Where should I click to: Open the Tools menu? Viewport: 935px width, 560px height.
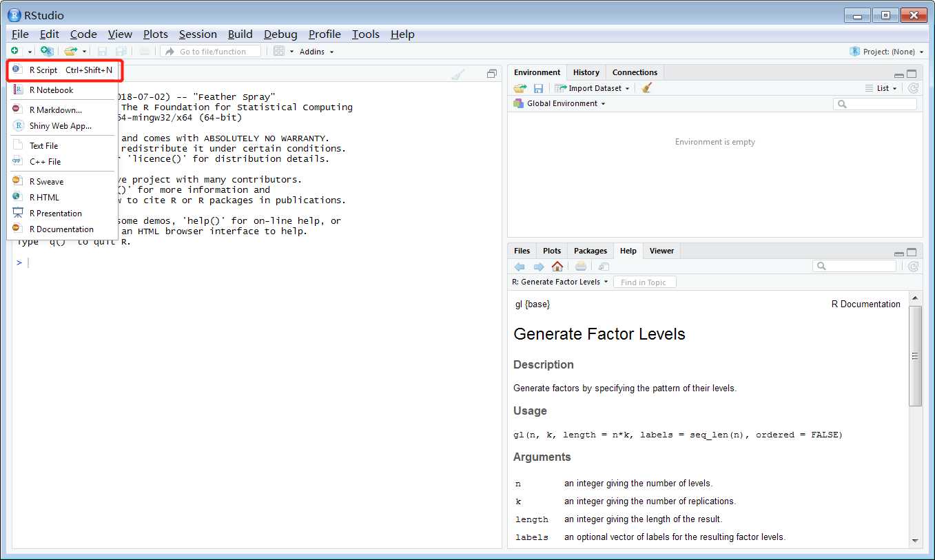click(365, 34)
